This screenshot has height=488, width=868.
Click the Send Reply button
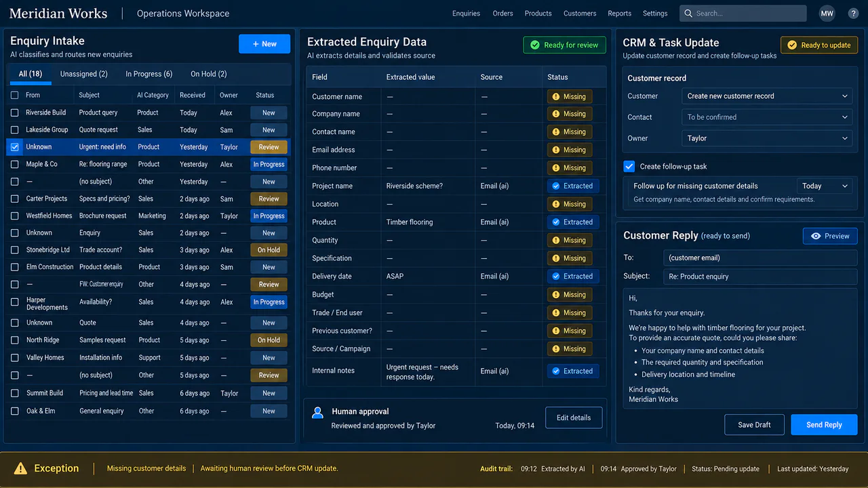824,425
